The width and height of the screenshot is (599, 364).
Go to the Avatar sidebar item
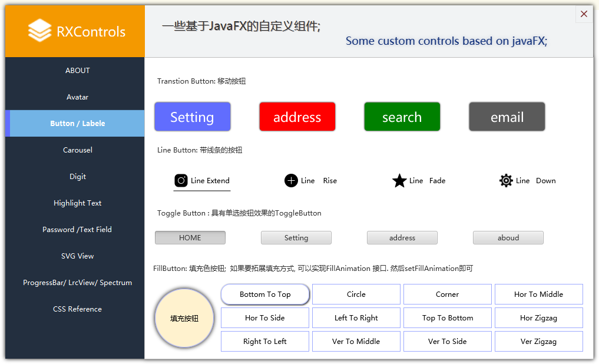(77, 97)
